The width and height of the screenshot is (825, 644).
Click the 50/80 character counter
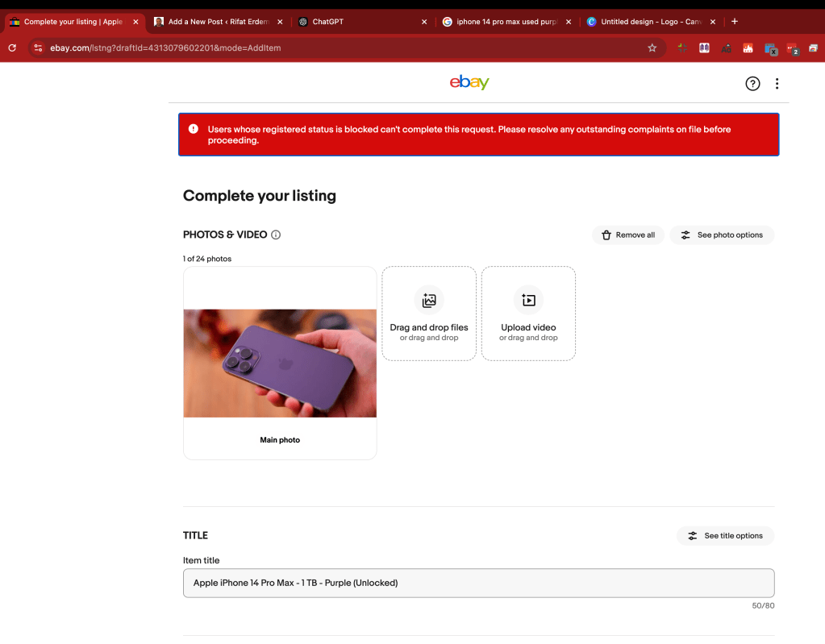(x=763, y=605)
